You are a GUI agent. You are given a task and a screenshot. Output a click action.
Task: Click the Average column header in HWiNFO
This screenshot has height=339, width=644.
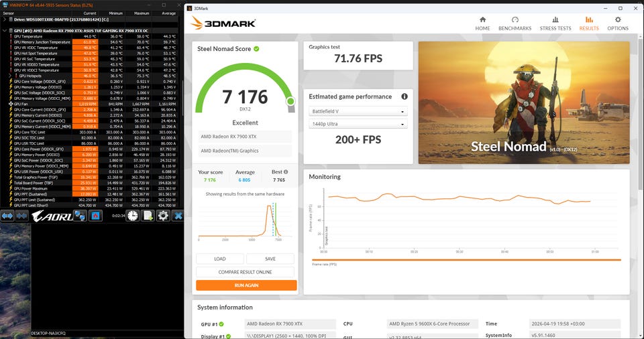168,13
